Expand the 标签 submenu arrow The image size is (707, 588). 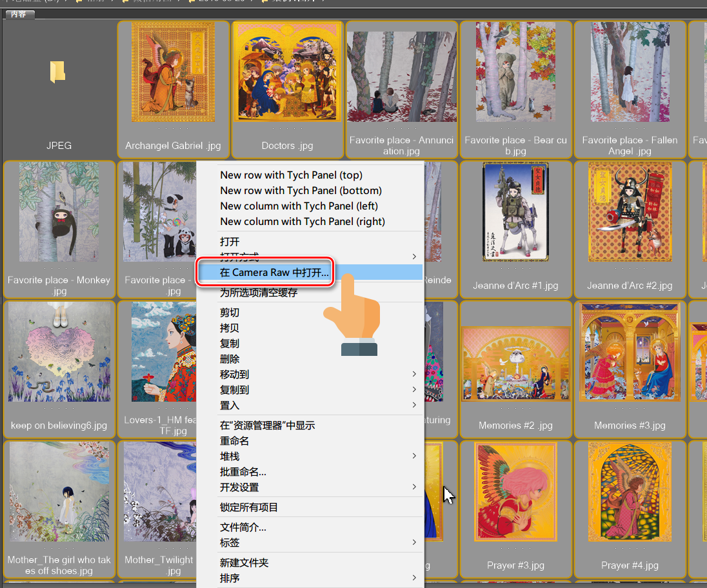414,542
